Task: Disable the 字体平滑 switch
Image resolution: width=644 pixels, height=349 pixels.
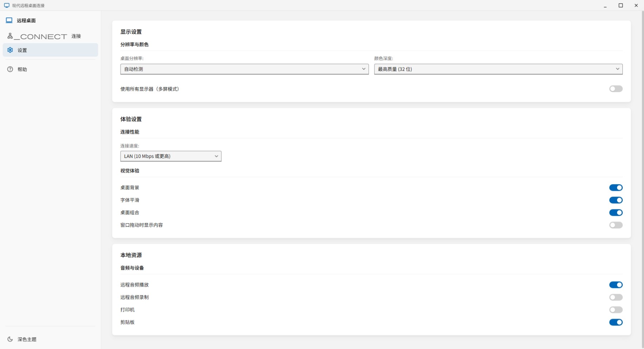Action: [616, 200]
